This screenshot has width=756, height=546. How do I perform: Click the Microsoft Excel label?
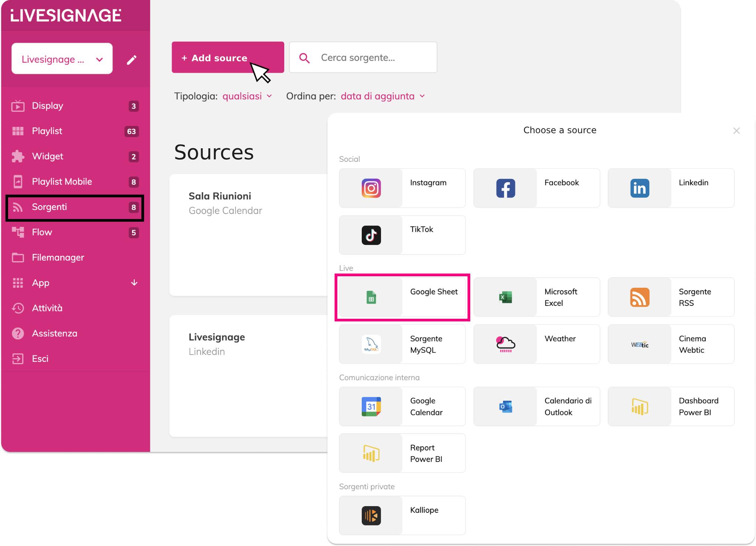(x=560, y=297)
